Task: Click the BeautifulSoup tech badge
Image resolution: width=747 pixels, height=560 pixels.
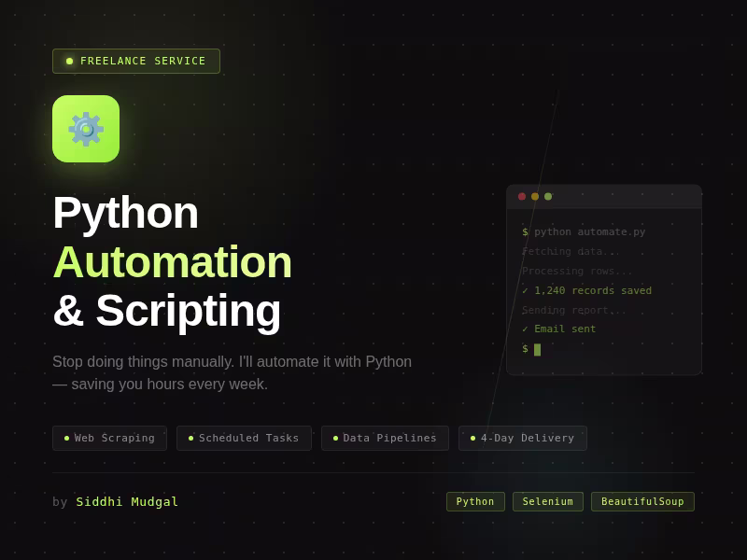Action: point(642,501)
